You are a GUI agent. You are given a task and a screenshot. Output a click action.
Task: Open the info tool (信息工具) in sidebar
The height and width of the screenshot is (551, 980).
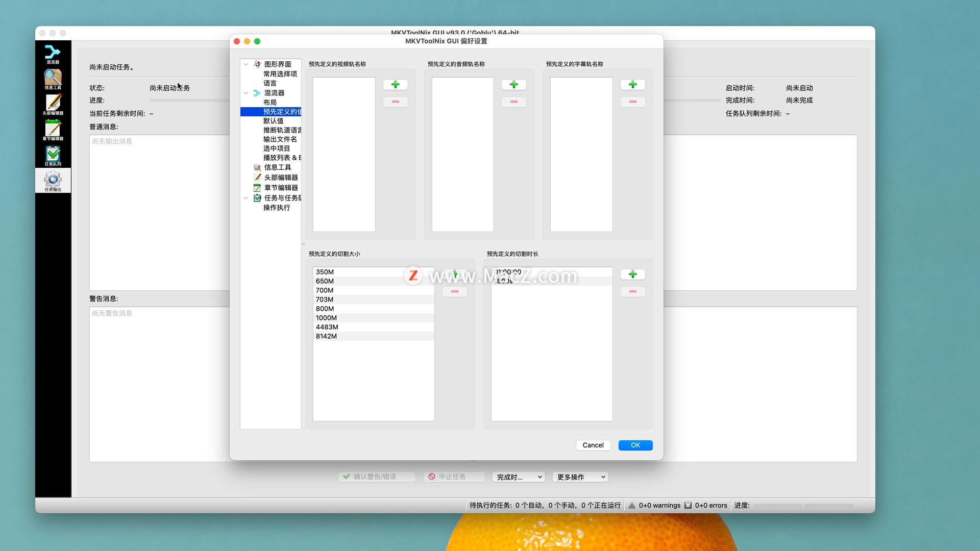pyautogui.click(x=53, y=80)
